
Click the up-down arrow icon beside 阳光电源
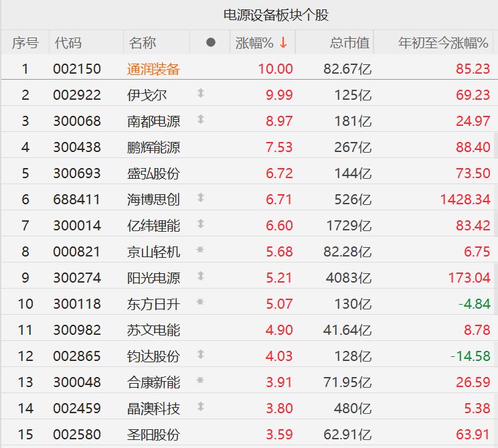click(199, 277)
